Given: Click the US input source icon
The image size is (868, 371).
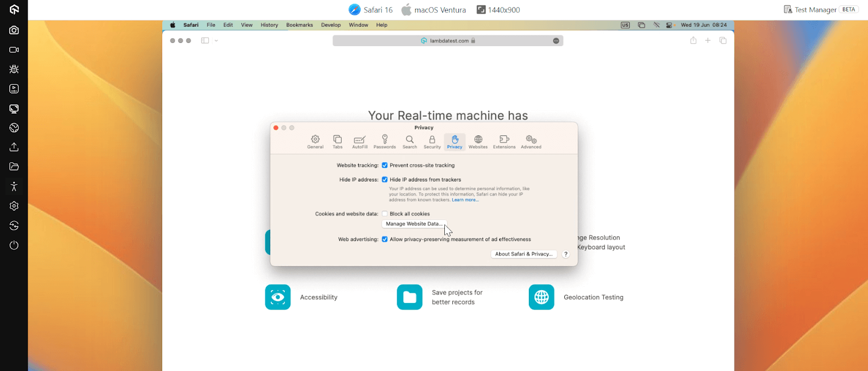Looking at the screenshot, I should [x=626, y=25].
